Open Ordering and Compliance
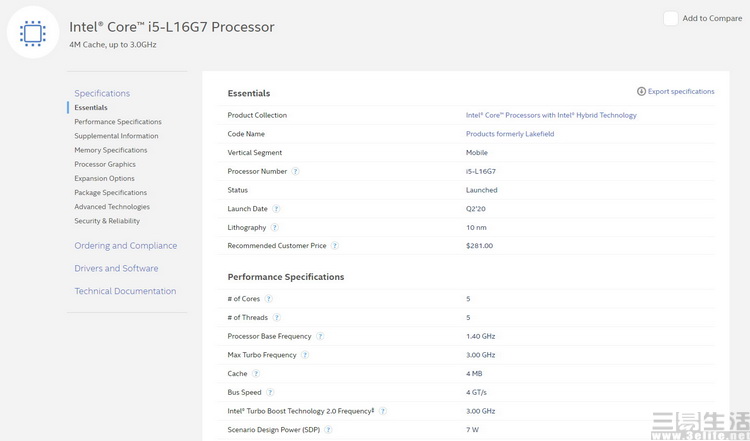This screenshot has width=750, height=441. click(125, 246)
